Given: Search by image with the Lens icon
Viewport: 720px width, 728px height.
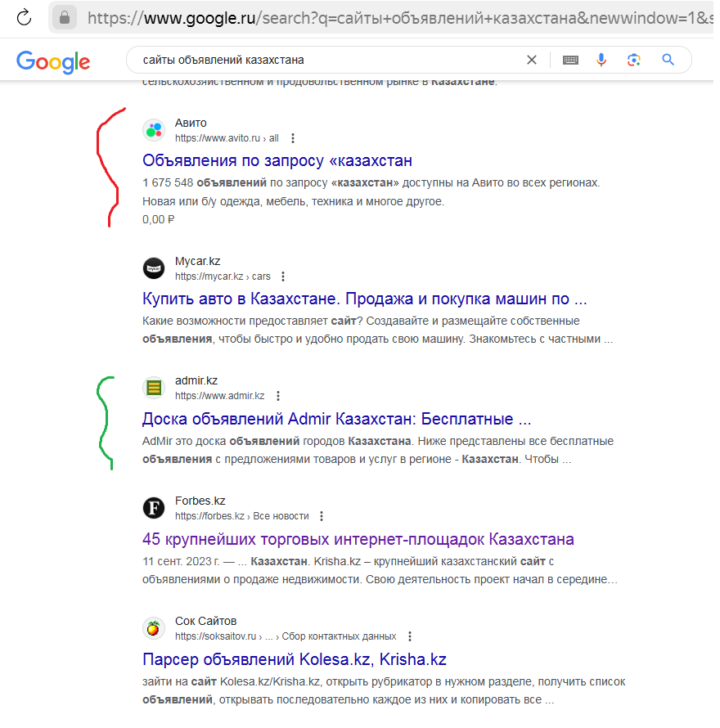Looking at the screenshot, I should [x=633, y=60].
